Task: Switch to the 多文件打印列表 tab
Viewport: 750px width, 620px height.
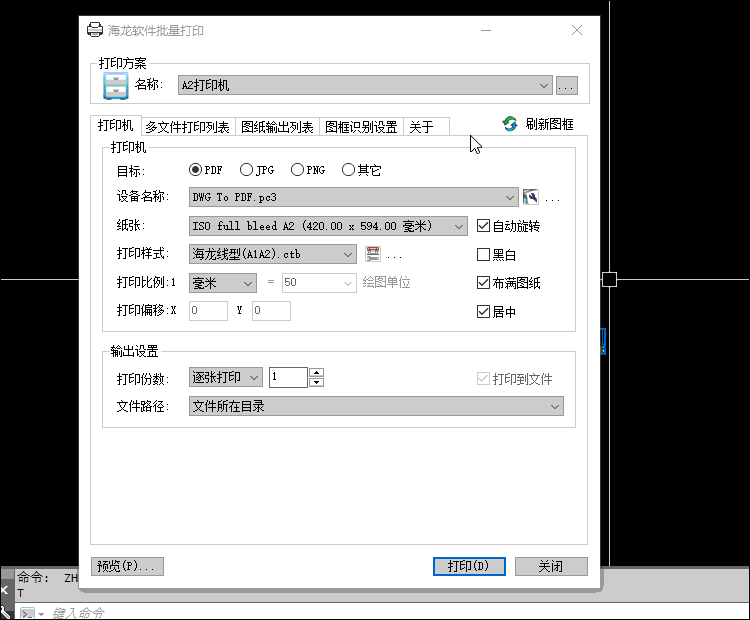Action: pos(188,127)
